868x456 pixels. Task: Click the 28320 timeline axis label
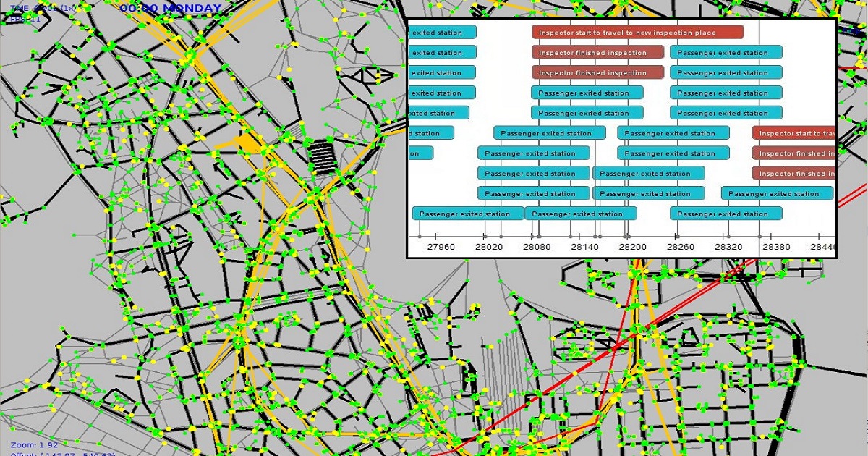point(728,247)
